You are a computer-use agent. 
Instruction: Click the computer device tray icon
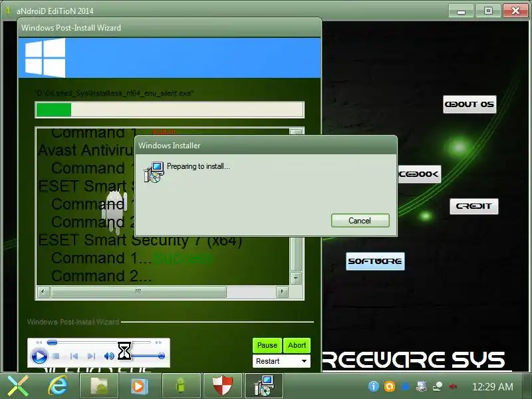[x=422, y=386]
